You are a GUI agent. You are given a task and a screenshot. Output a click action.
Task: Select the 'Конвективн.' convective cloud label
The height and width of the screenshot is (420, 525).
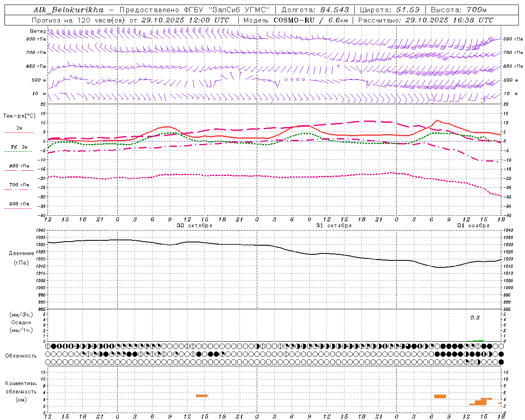[x=21, y=383]
